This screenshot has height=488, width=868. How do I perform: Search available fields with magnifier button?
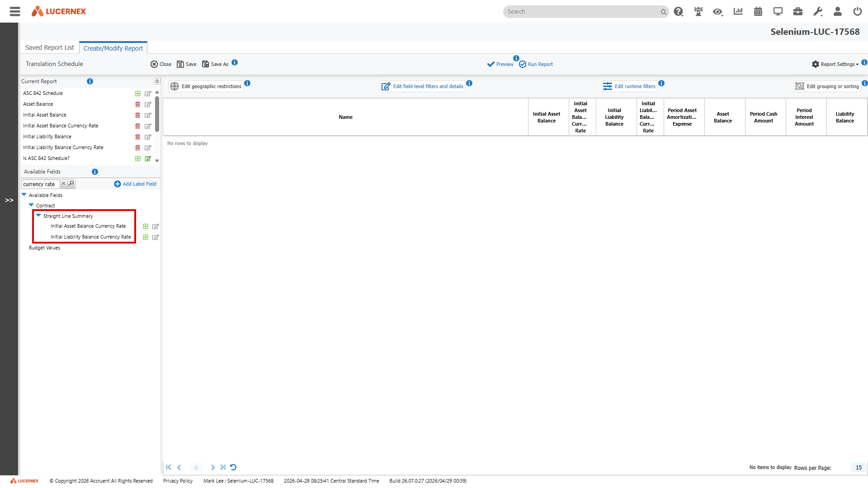point(71,183)
